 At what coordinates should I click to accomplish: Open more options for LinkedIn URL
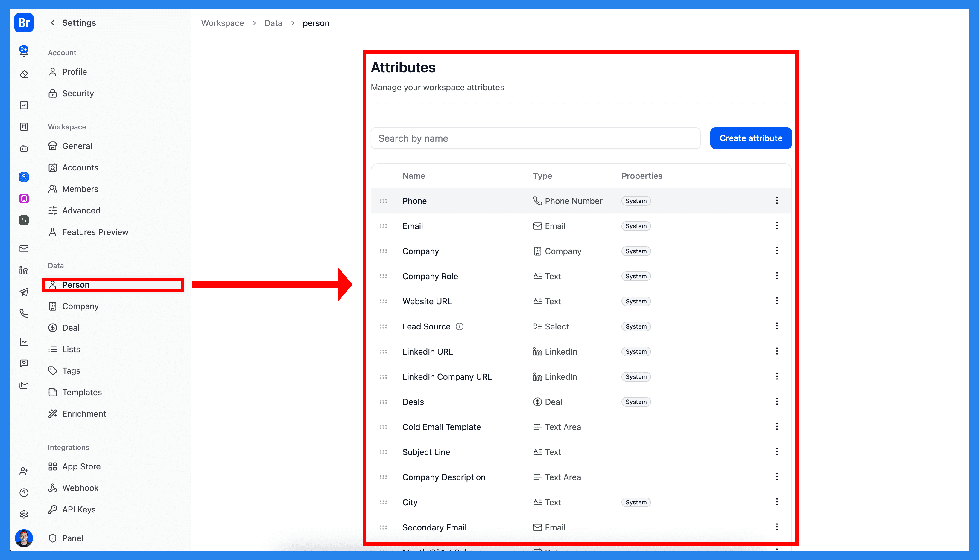[777, 351]
